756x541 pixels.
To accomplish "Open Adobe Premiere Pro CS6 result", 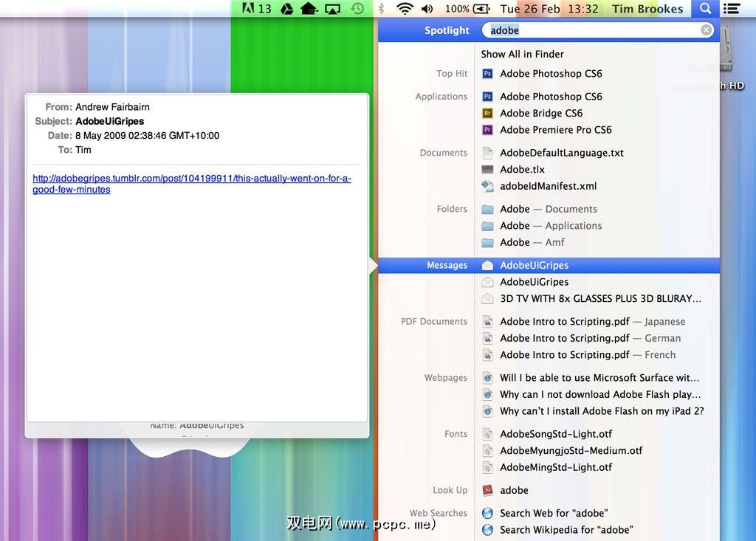I will (555, 130).
